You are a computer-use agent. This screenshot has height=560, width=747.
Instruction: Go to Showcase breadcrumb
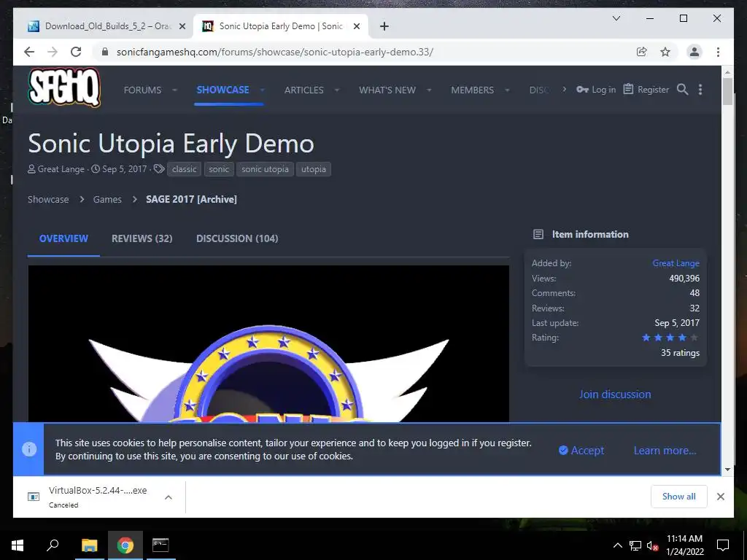coord(48,200)
